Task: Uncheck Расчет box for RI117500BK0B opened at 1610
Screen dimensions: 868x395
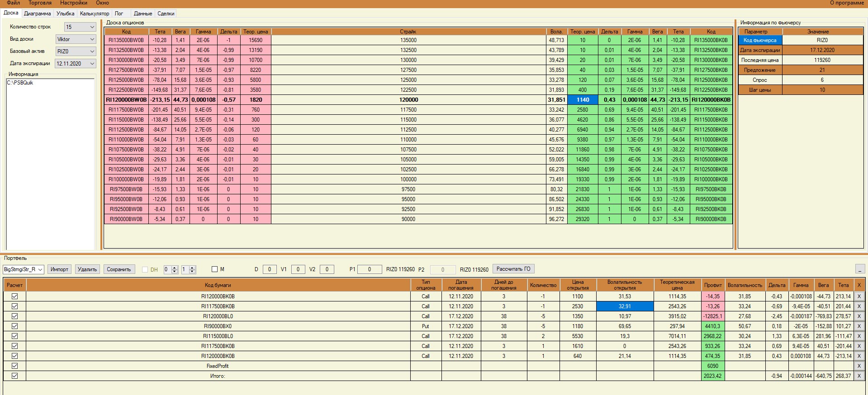Action: click(14, 346)
